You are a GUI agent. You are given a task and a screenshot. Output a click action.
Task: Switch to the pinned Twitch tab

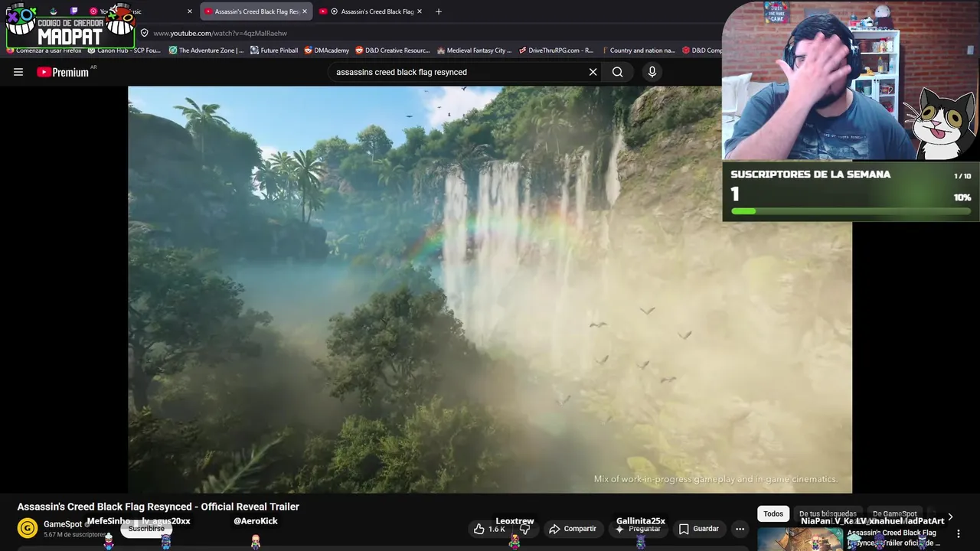[x=73, y=11]
